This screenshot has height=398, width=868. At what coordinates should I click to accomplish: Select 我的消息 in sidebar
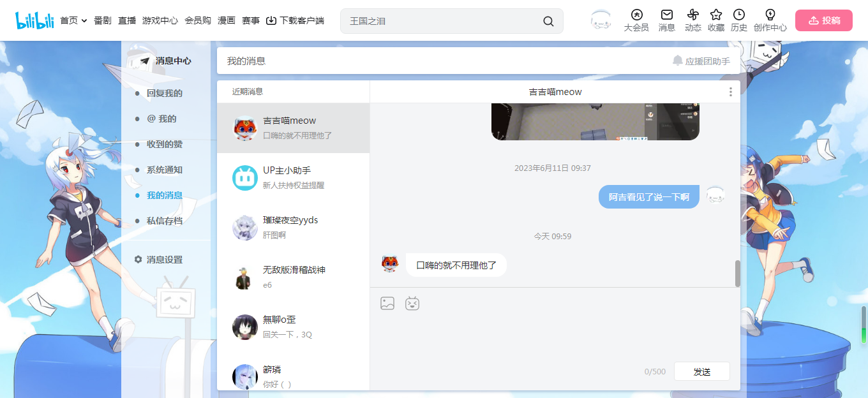(165, 195)
